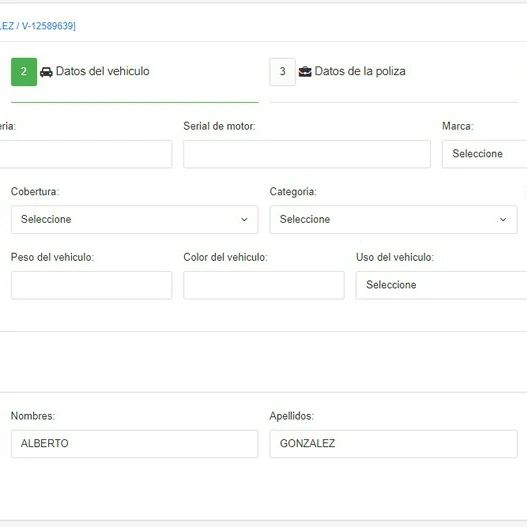Open the Categoria Seleccione dropdown

click(x=394, y=219)
